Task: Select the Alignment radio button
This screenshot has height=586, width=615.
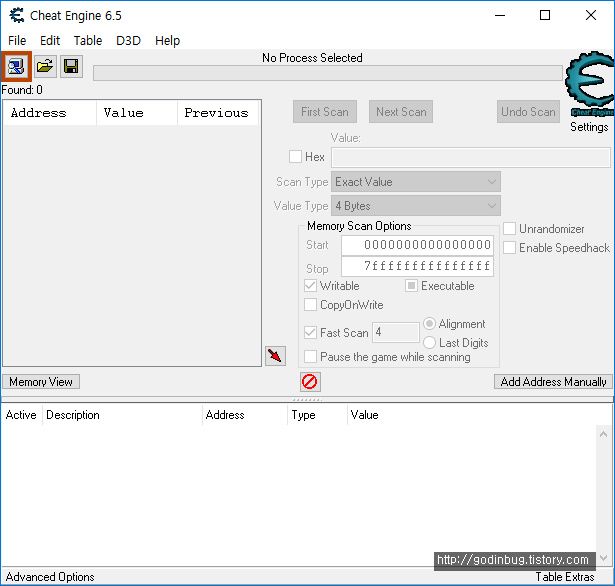Action: pos(429,324)
